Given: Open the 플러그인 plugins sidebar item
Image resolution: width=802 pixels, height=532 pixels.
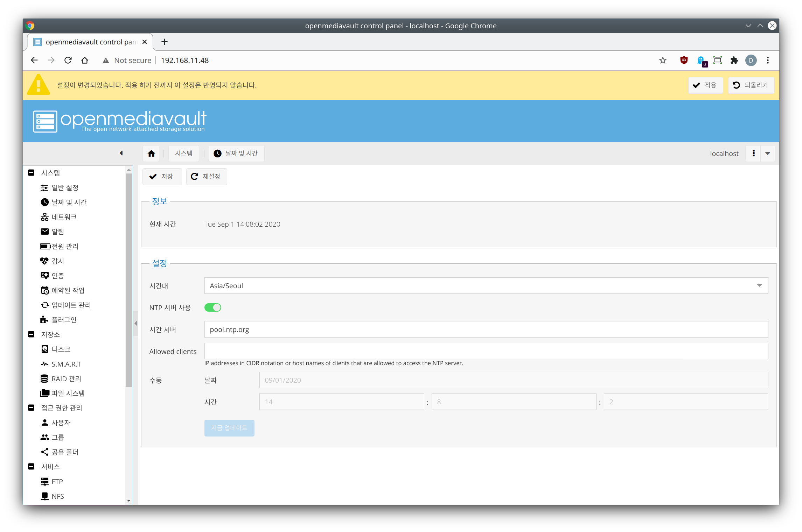Looking at the screenshot, I should point(64,320).
